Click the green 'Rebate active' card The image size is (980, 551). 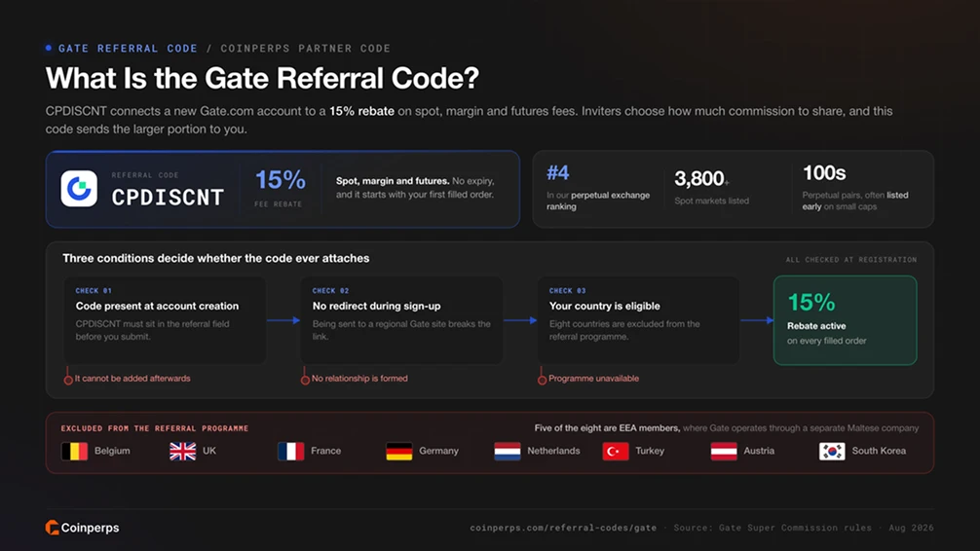(845, 320)
